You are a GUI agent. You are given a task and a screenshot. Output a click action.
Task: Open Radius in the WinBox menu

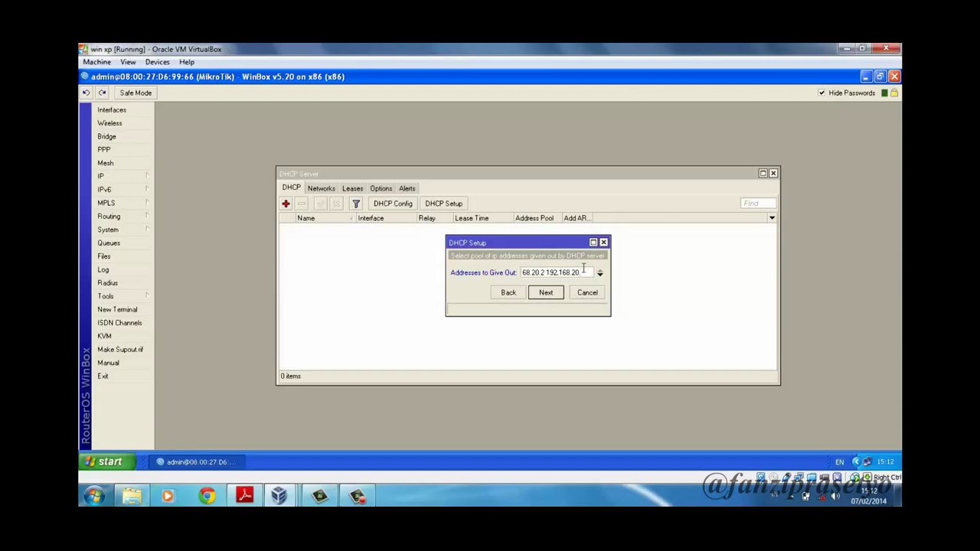[x=107, y=283]
